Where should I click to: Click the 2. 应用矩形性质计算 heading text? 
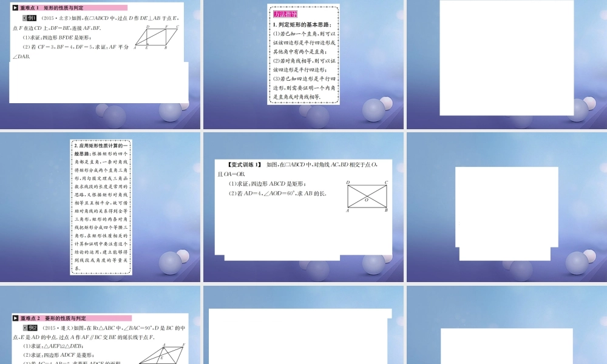point(101,146)
